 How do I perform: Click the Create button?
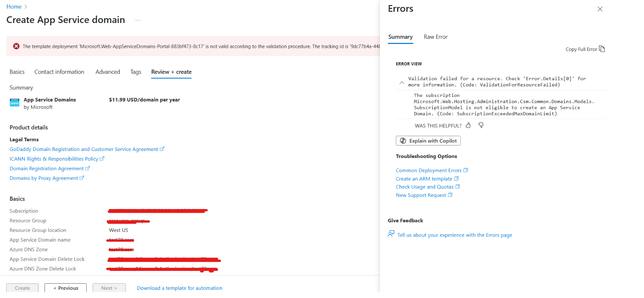click(22, 288)
